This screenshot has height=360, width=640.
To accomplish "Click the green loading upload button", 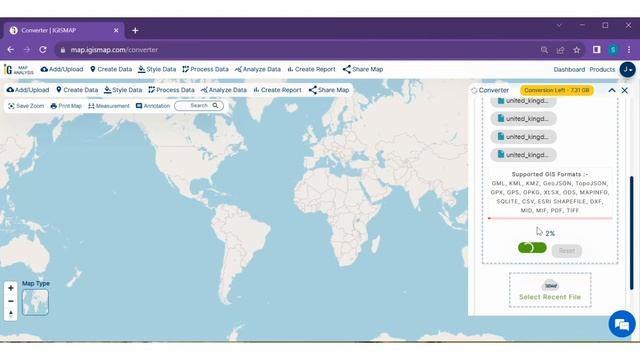I will (532, 247).
